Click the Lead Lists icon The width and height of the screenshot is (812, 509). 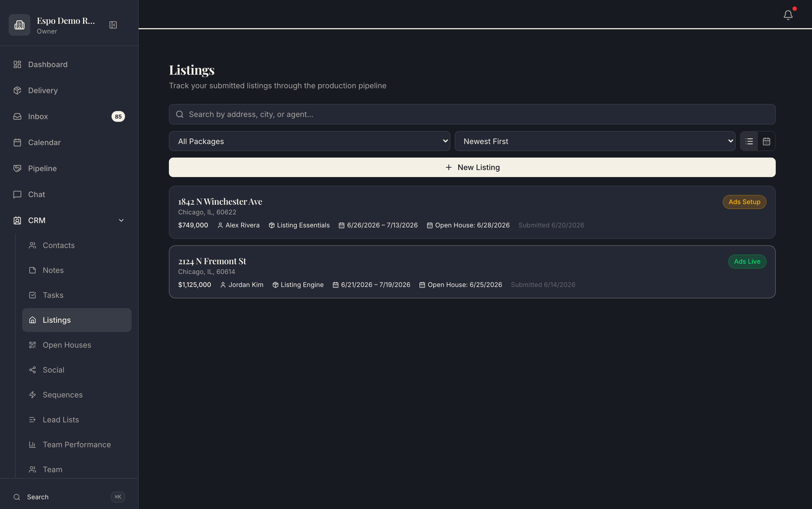click(32, 420)
